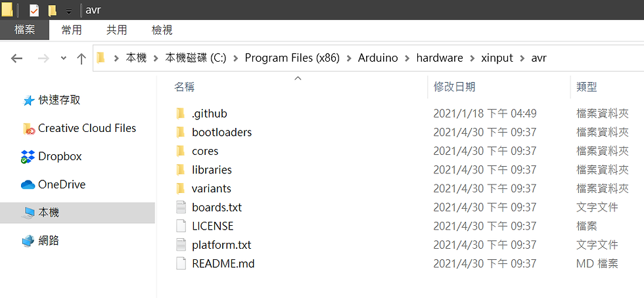Screen dimensions: 644x298
Task: Select the README.md file icon
Action: tap(181, 263)
